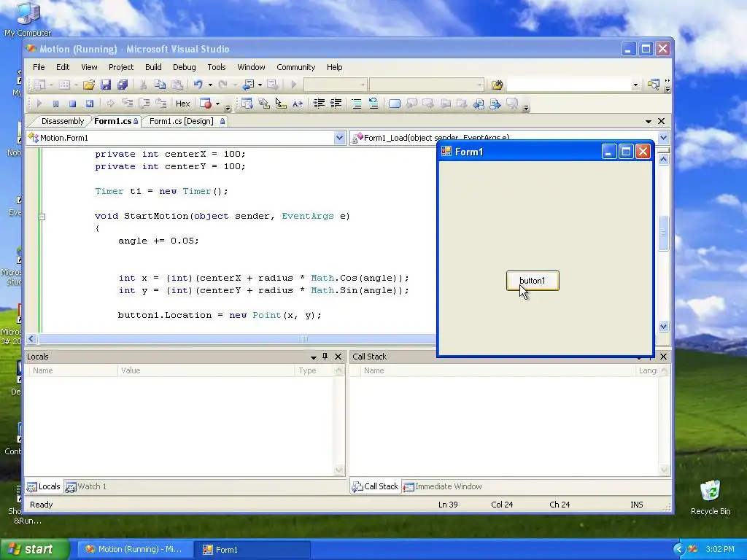The image size is (747, 560).
Task: Click the Motion (Running) taskbar button
Action: pos(136,550)
